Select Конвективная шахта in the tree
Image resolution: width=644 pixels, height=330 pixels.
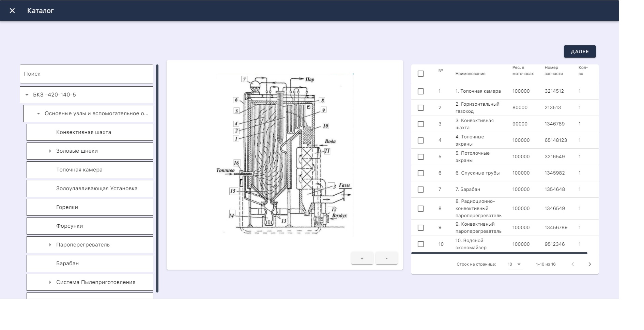click(90, 132)
